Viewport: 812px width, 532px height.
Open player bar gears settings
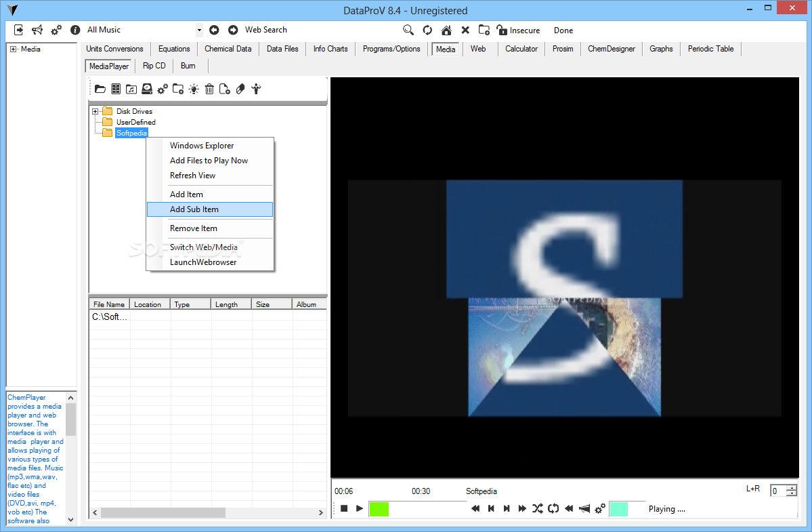click(599, 509)
